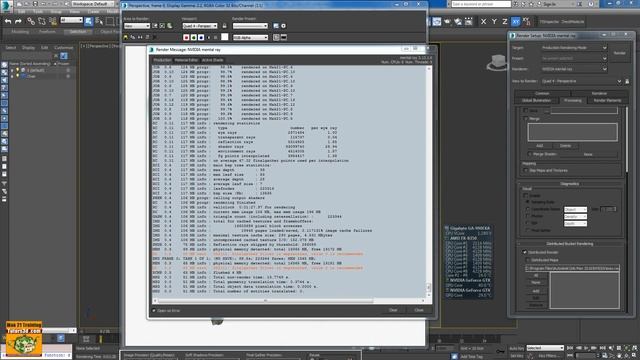The width and height of the screenshot is (640, 360).
Task: Click Go to Start playback control
Action: click(x=570, y=348)
